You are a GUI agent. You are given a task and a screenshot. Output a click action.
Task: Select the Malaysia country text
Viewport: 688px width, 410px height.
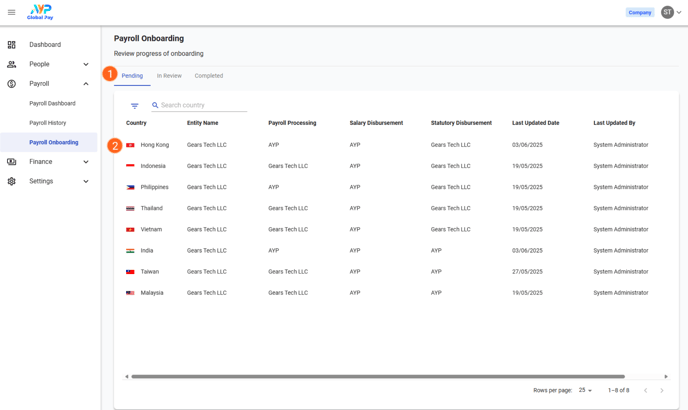[152, 293]
